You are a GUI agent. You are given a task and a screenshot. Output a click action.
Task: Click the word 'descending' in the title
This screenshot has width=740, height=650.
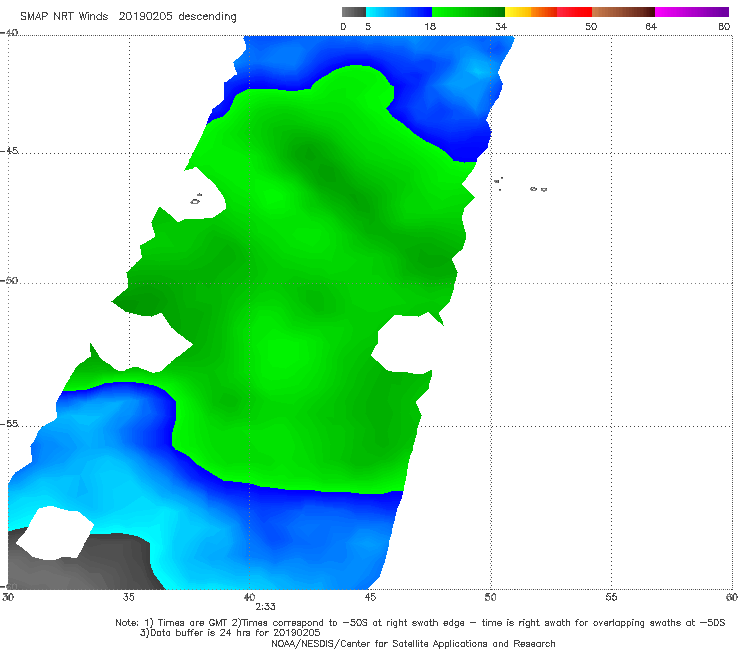[207, 17]
